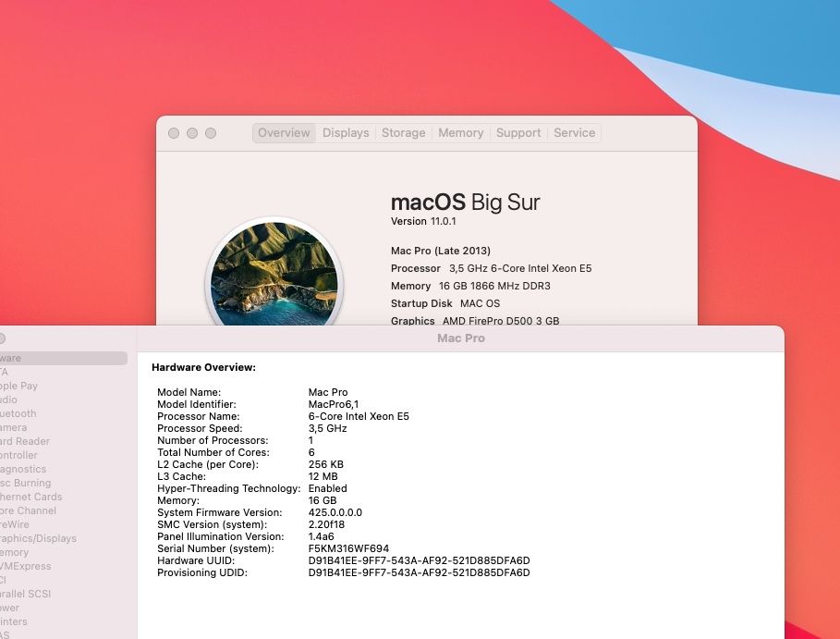Minimize the About This Mac window
This screenshot has width=840, height=639.
pos(192,133)
